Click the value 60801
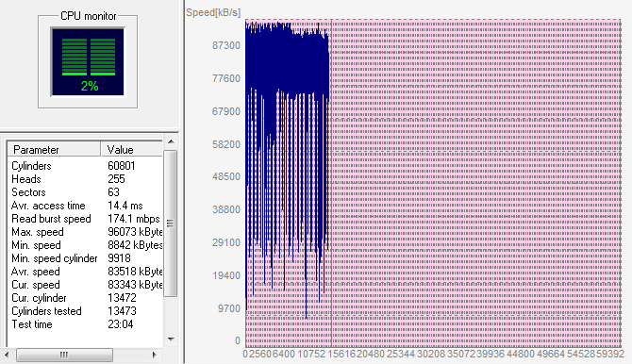The height and width of the screenshot is (364, 632). pyautogui.click(x=122, y=166)
